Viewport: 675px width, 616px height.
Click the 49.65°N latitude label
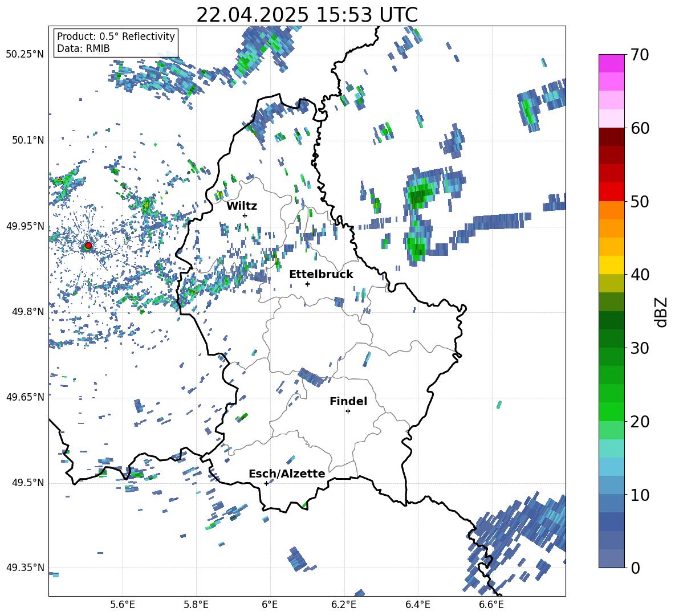coord(25,397)
